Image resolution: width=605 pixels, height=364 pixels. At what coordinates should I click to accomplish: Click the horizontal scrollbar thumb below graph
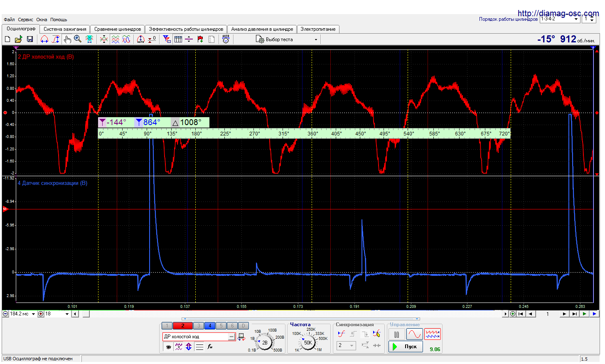click(x=86, y=314)
